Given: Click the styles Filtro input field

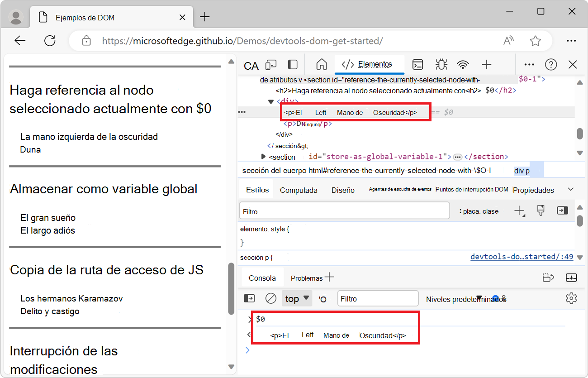Looking at the screenshot, I should 344,211.
